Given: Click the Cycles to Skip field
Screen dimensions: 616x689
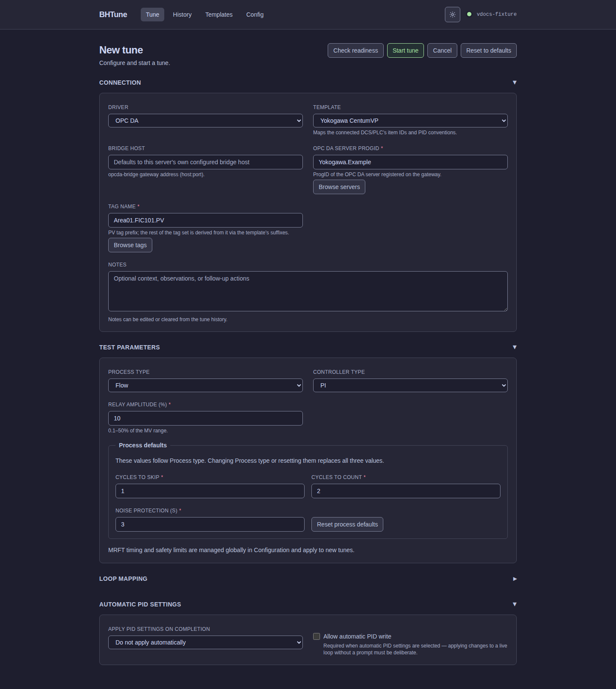Looking at the screenshot, I should (x=210, y=491).
